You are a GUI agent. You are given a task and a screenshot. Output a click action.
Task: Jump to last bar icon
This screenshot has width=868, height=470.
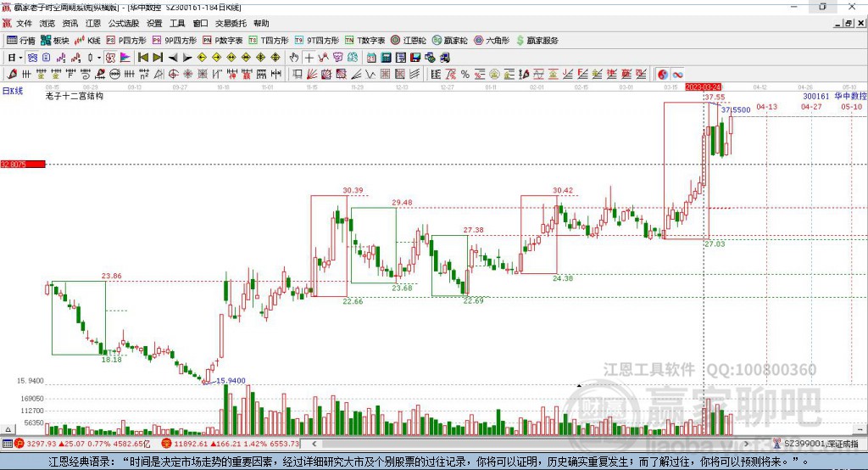(x=158, y=58)
